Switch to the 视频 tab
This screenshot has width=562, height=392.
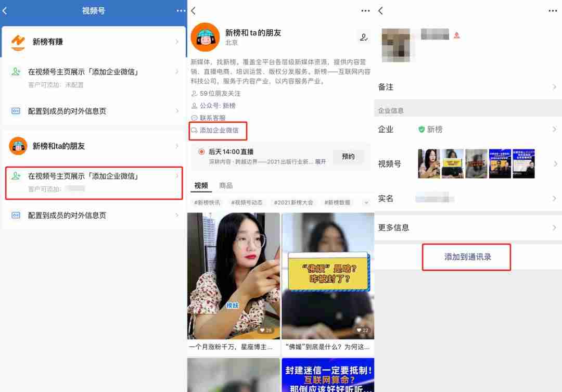pyautogui.click(x=201, y=185)
